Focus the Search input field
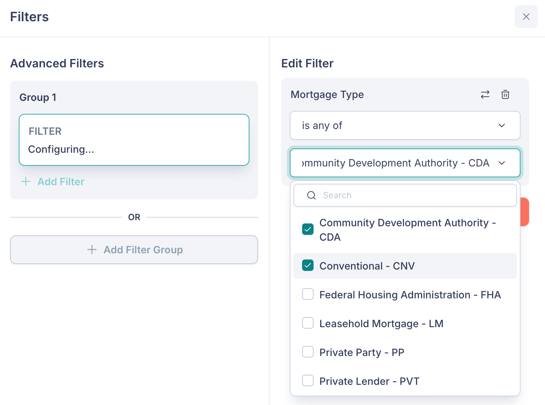The height and width of the screenshot is (405, 545). click(x=405, y=195)
